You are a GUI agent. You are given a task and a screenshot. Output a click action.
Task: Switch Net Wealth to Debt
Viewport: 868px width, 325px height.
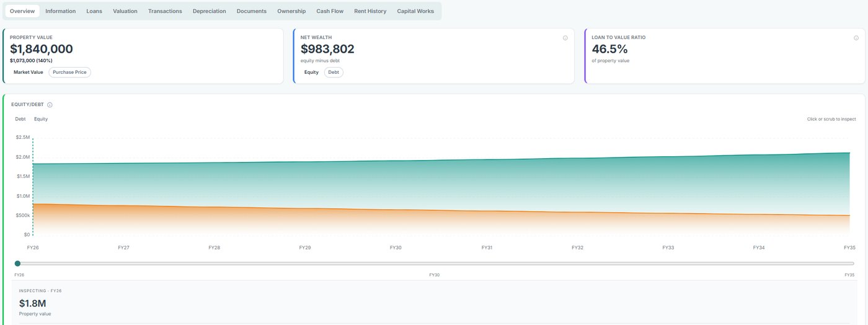click(334, 73)
